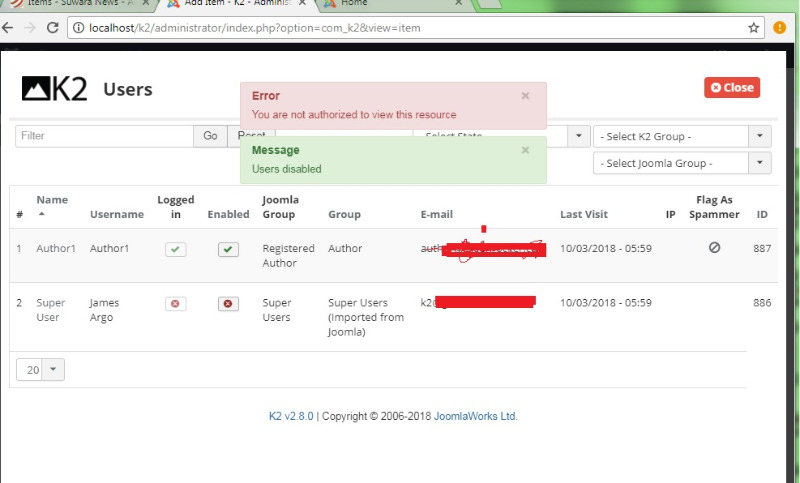Toggle Logged in status for James Argo

pyautogui.click(x=176, y=304)
